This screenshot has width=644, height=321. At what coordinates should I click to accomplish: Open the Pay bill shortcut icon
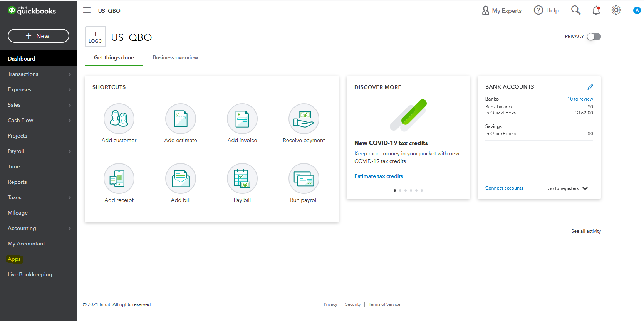tap(242, 178)
